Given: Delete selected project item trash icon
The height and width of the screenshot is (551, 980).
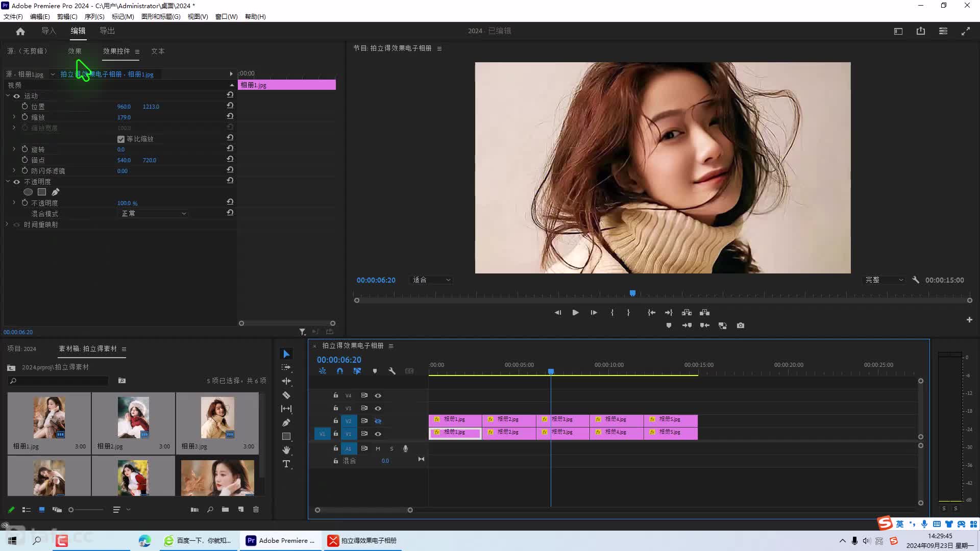Looking at the screenshot, I should tap(256, 510).
